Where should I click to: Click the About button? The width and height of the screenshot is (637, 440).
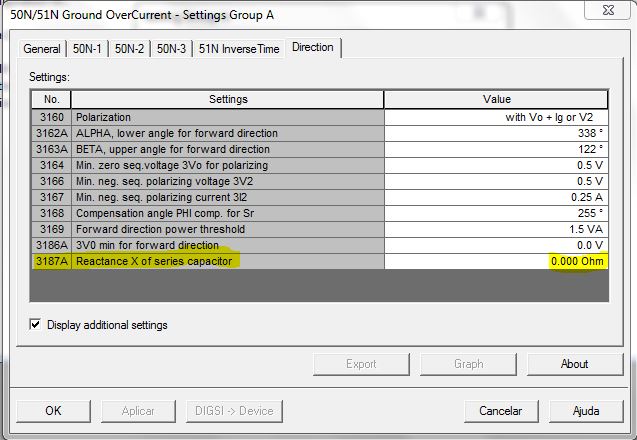point(574,364)
